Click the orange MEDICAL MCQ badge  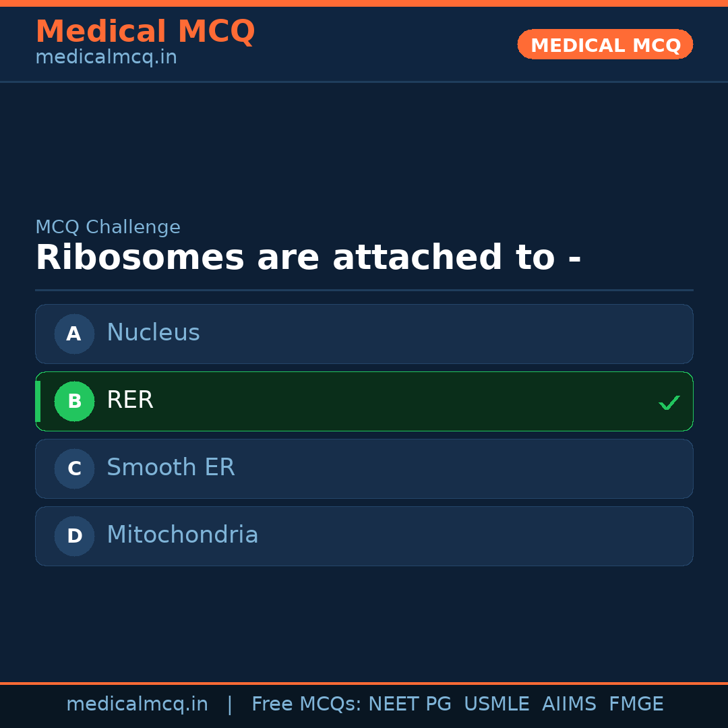click(x=605, y=44)
